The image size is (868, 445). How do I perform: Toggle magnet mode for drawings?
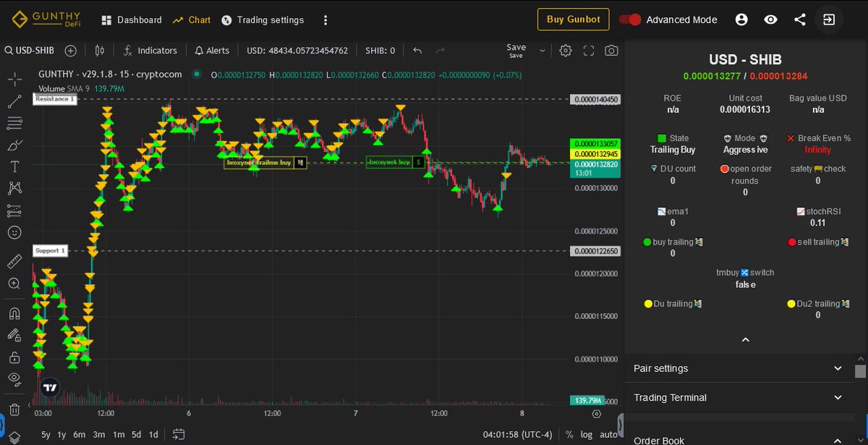pyautogui.click(x=14, y=313)
